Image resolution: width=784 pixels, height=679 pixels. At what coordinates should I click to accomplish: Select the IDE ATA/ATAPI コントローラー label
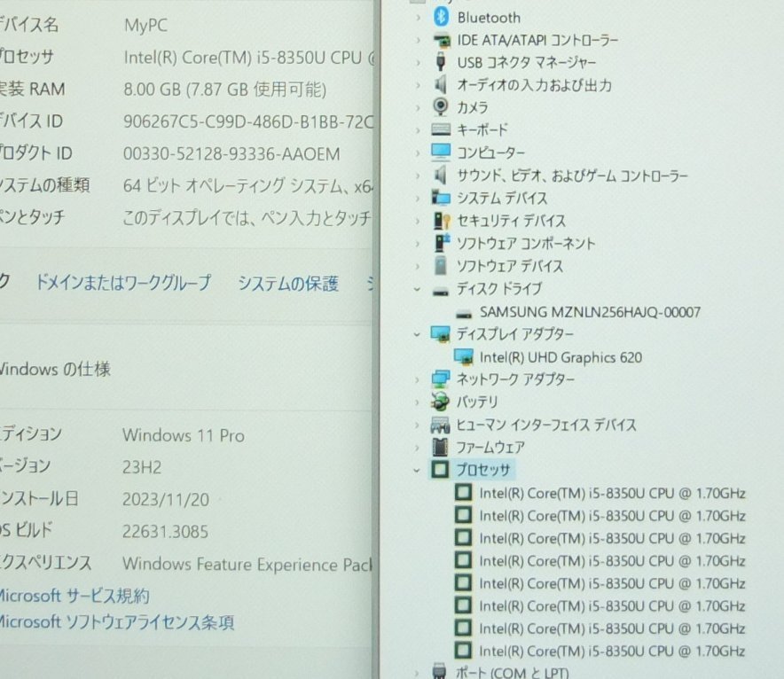[537, 40]
